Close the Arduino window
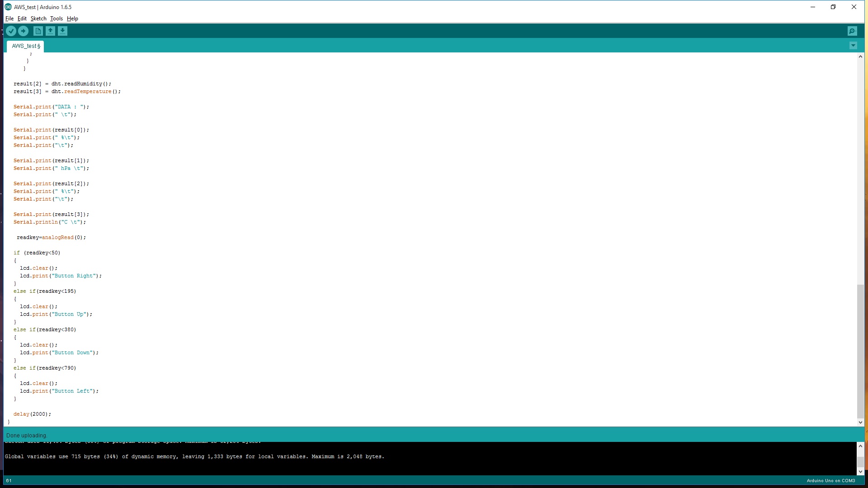 coord(854,7)
